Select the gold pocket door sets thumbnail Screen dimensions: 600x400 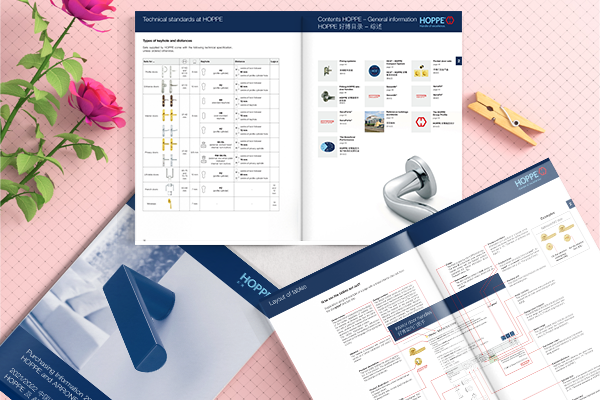[x=421, y=71]
